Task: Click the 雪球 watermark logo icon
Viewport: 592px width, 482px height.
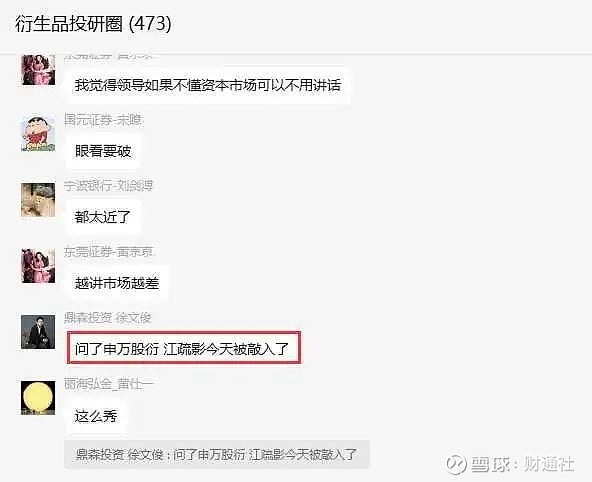Action: [x=456, y=464]
